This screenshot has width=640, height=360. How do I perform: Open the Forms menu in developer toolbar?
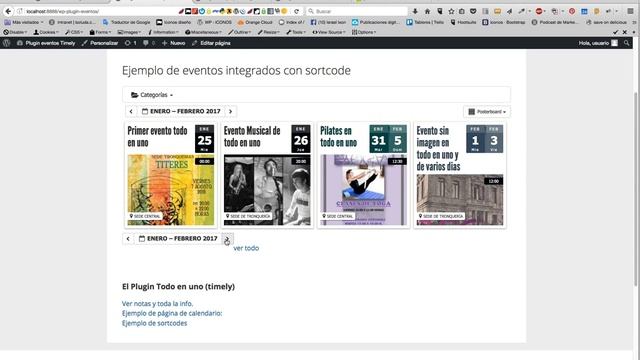point(100,32)
